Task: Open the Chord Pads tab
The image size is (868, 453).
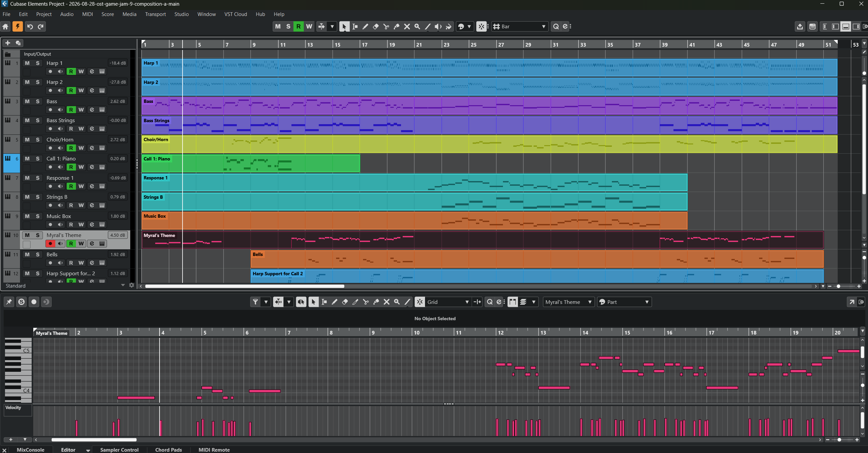Action: (x=169, y=450)
